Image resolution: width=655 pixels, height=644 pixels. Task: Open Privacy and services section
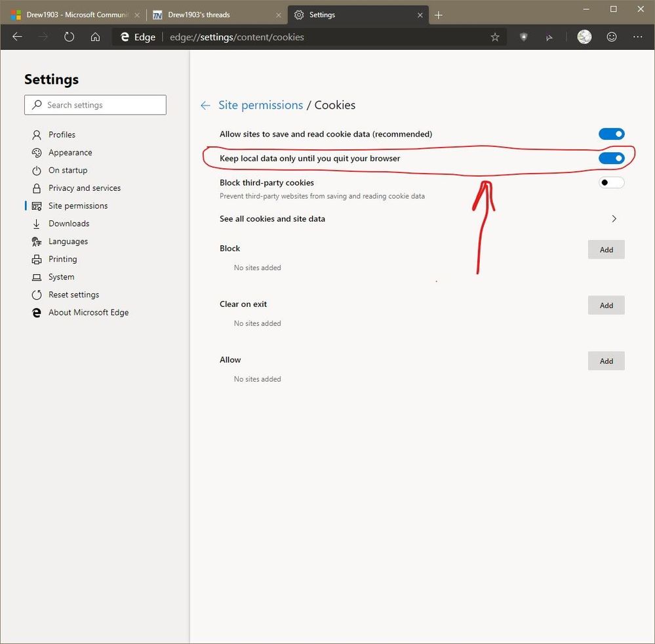click(x=85, y=188)
